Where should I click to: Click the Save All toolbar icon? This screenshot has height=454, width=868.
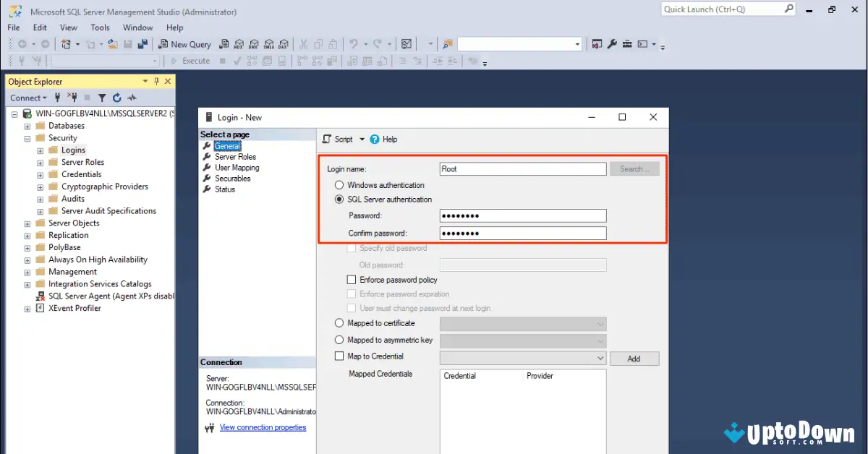click(x=142, y=44)
